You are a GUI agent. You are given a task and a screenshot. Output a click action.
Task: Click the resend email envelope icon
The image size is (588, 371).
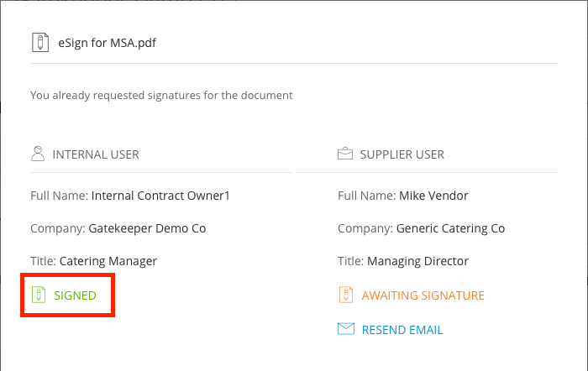click(346, 329)
